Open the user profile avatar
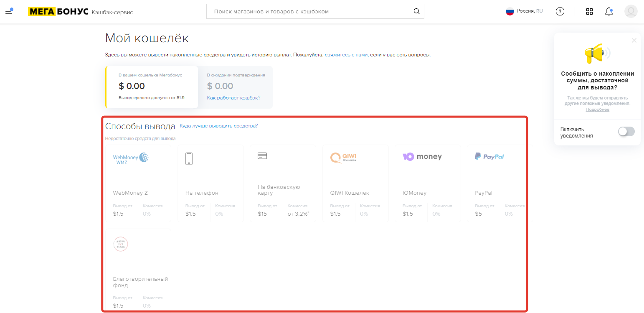This screenshot has width=644, height=313. click(x=631, y=11)
